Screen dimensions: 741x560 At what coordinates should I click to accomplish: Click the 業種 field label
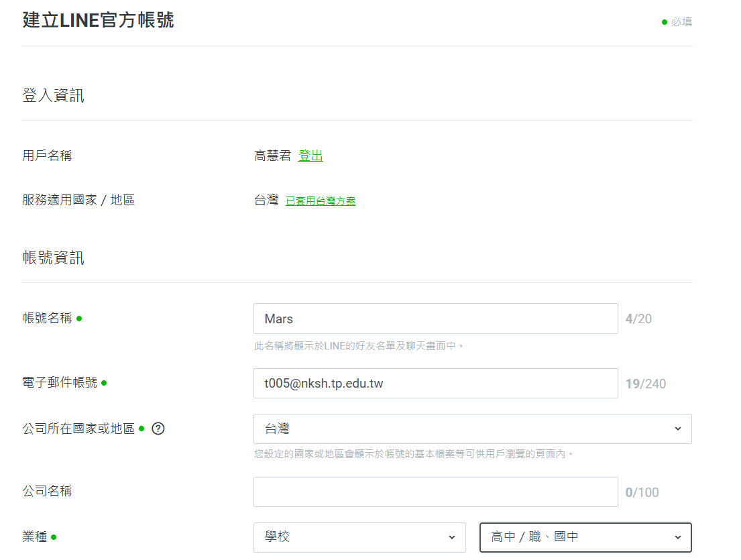pos(35,537)
